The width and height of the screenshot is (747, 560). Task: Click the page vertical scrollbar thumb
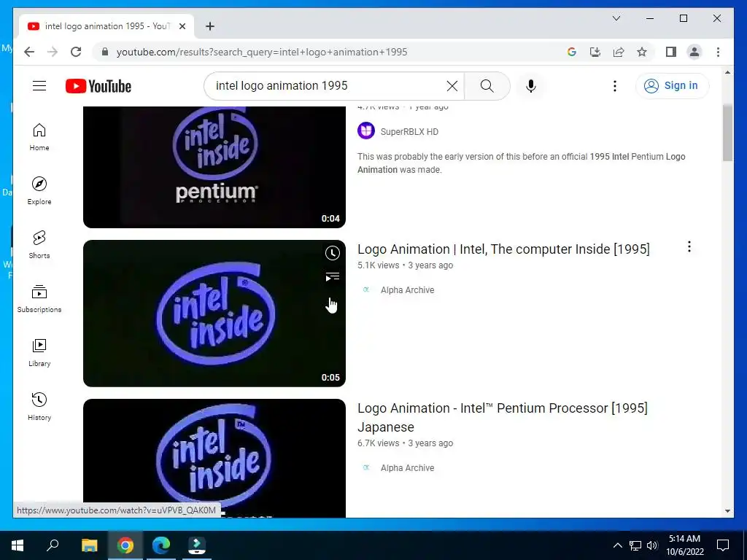[727, 133]
